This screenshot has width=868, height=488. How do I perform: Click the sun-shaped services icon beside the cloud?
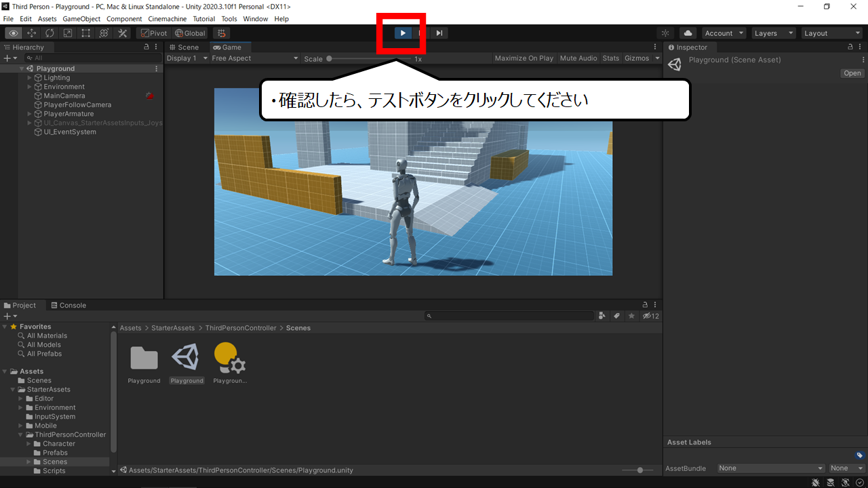click(x=665, y=33)
